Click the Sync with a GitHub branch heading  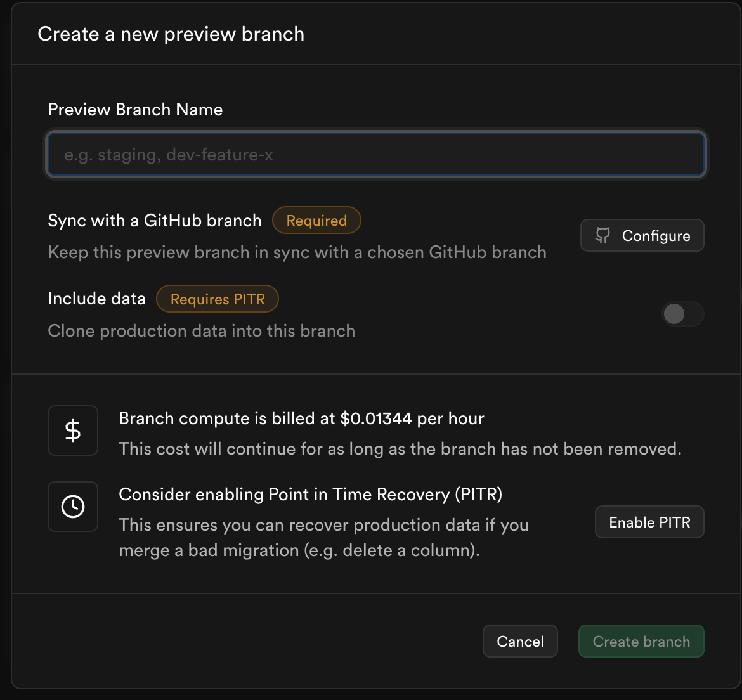coord(155,221)
